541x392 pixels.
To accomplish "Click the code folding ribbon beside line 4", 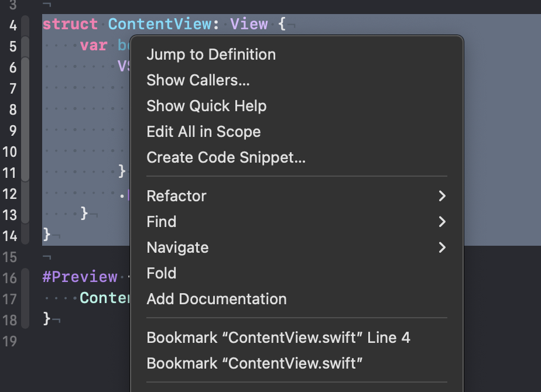I will tap(25, 25).
